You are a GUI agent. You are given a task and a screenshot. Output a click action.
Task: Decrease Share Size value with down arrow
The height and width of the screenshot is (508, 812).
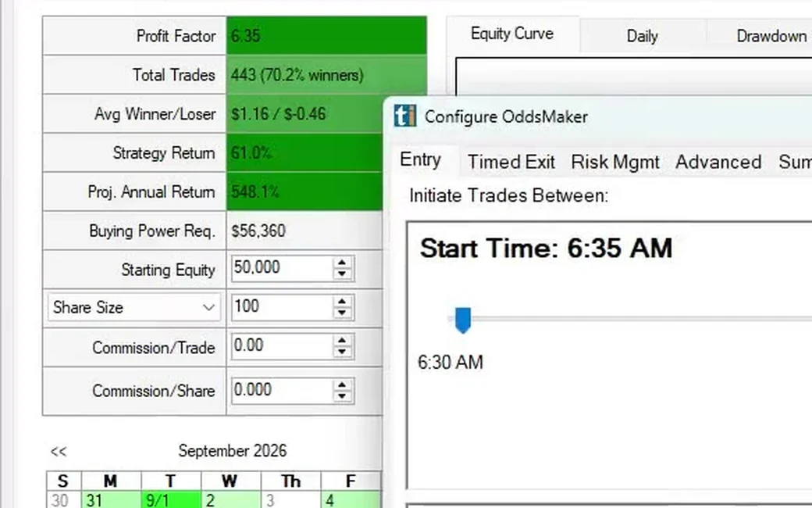(342, 313)
